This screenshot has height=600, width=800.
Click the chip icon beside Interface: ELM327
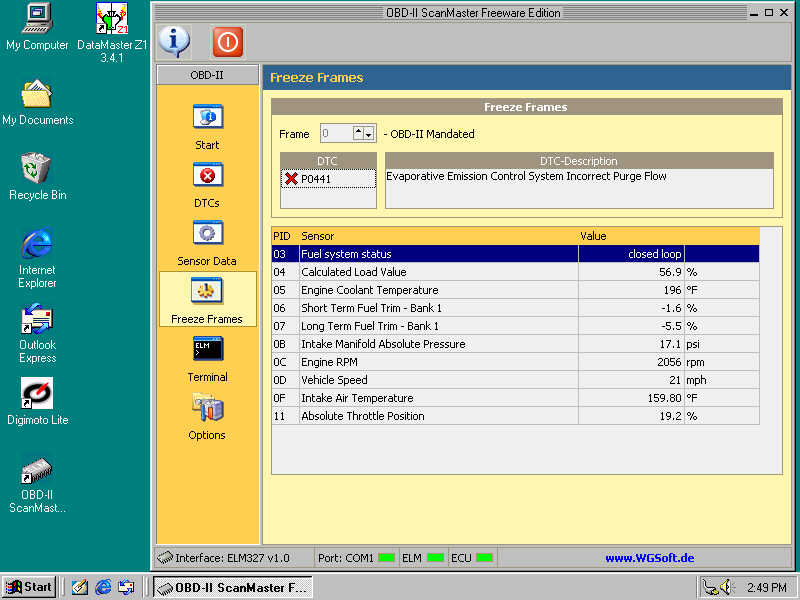click(165, 558)
